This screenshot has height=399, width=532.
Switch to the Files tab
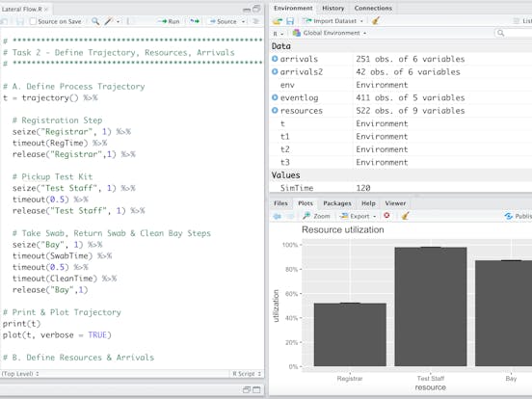[x=280, y=203]
